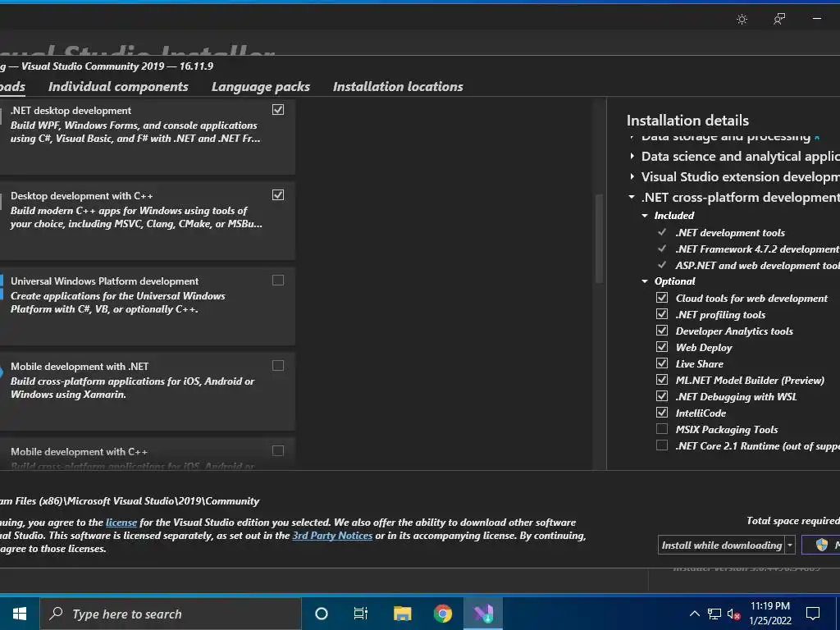Launch File Explorer from taskbar
This screenshot has height=630, width=840.
pos(402,614)
